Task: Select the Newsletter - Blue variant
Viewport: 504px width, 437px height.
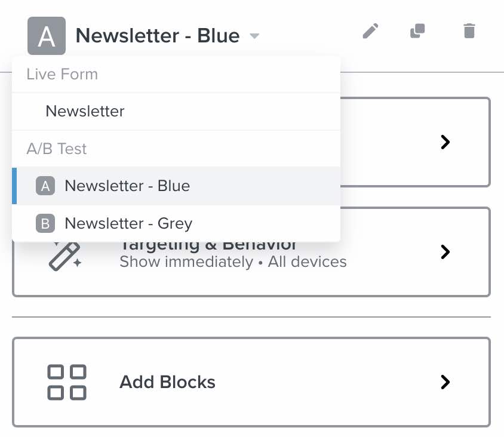Action: pos(127,186)
